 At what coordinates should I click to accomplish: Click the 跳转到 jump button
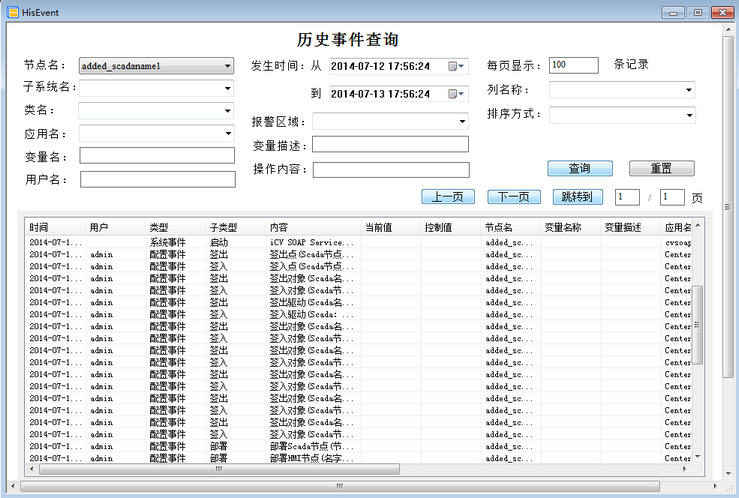click(577, 196)
